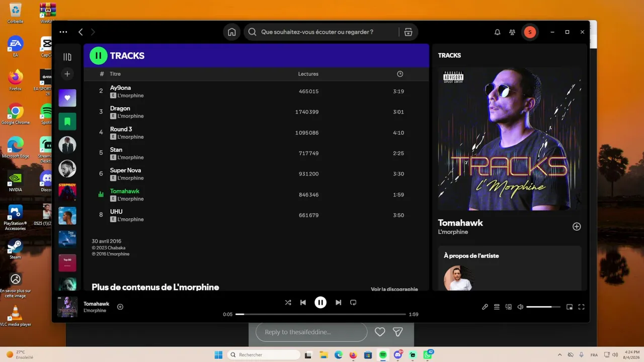Open the Top 50 playlist in the sidebar
The image size is (644, 362).
point(67,263)
